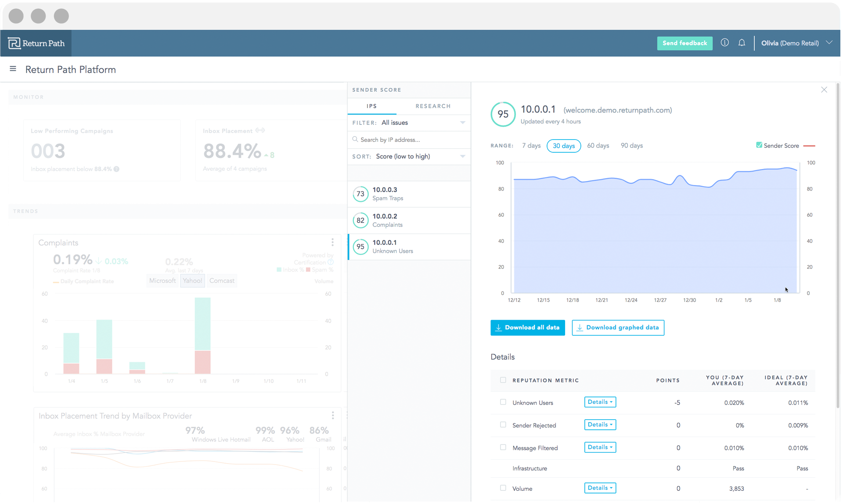Expand Details for Sender Rejected
The image size is (843, 504).
(x=600, y=425)
